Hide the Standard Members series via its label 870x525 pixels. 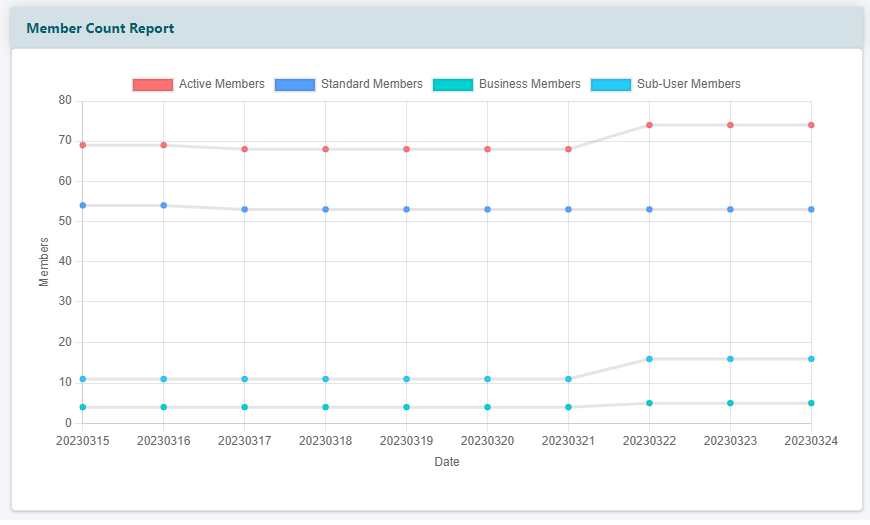click(x=371, y=84)
